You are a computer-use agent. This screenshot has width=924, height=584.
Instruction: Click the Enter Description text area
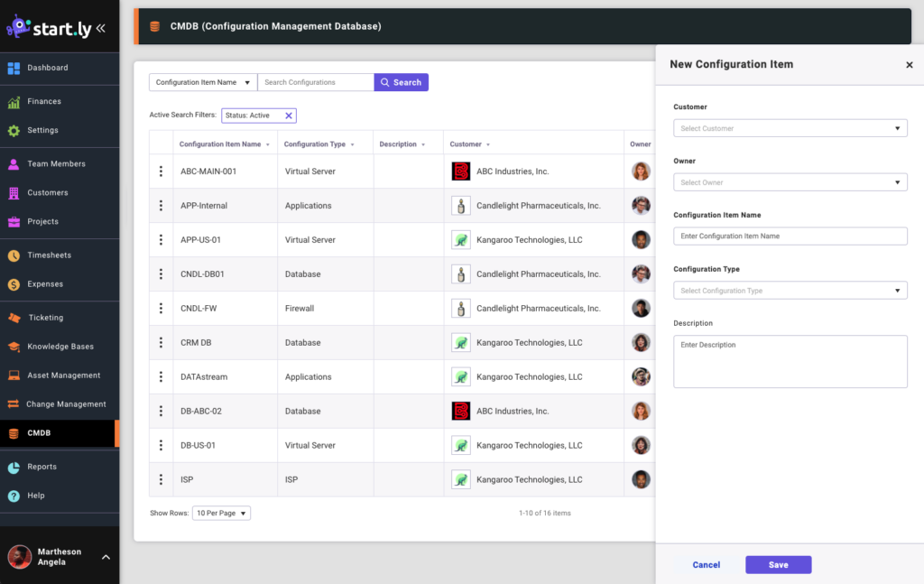790,361
